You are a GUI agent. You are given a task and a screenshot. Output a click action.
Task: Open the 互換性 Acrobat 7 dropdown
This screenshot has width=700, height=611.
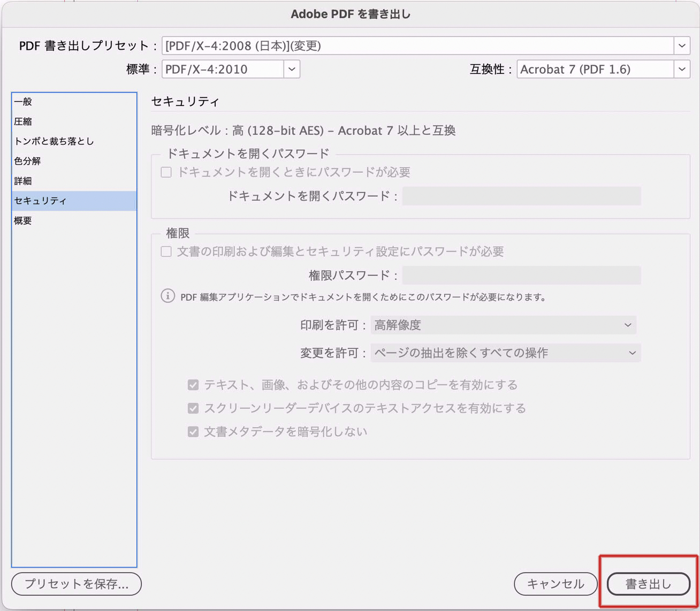pyautogui.click(x=681, y=69)
